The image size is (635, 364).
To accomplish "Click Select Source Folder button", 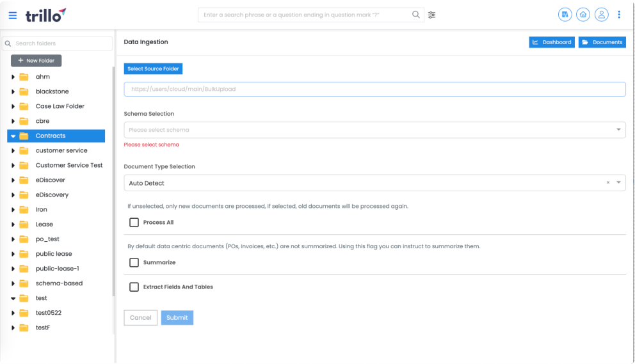I will click(x=153, y=69).
